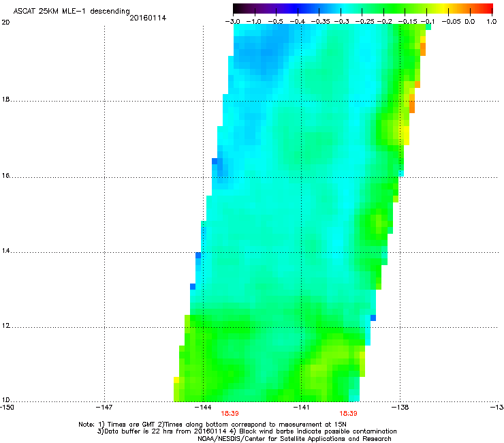The height and width of the screenshot is (443, 504).
Task: Click the color scale label -1.0
Action: point(254,22)
